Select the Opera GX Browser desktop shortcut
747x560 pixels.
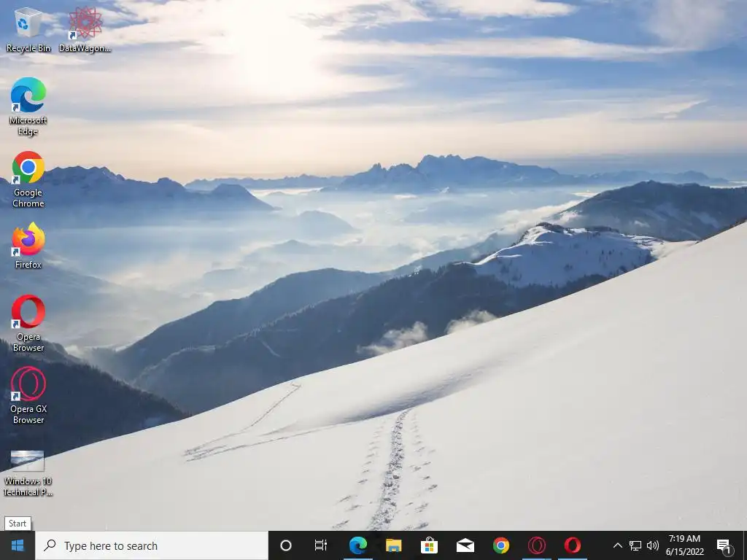(x=28, y=396)
